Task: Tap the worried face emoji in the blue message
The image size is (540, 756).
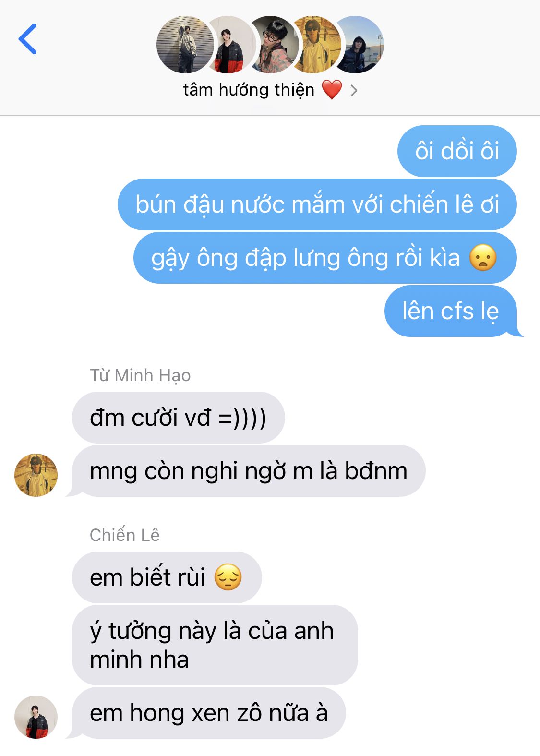Action: [x=482, y=258]
